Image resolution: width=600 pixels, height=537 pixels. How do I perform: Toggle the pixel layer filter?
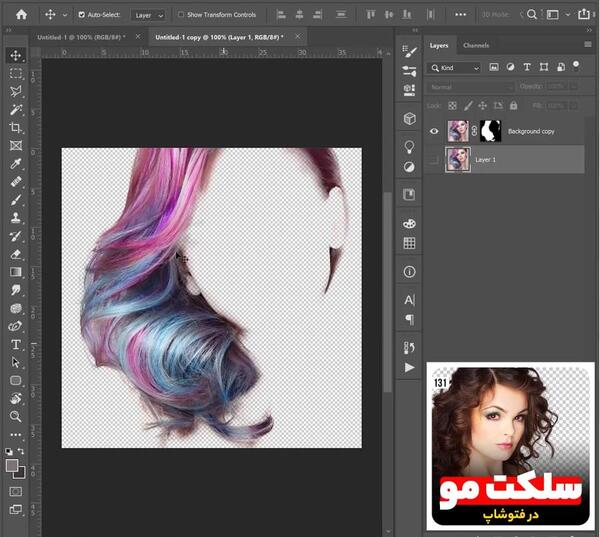point(494,67)
